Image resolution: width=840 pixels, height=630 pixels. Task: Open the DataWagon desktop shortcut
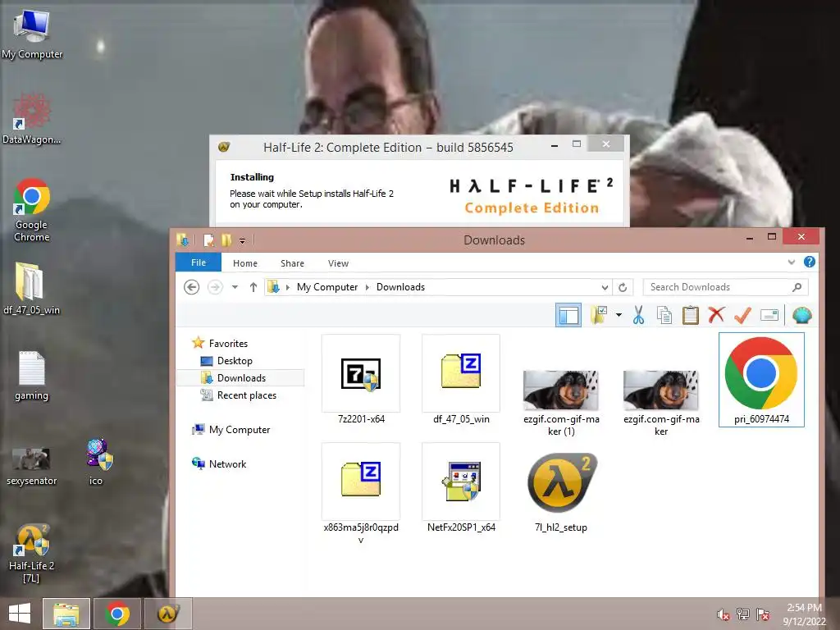click(x=32, y=118)
